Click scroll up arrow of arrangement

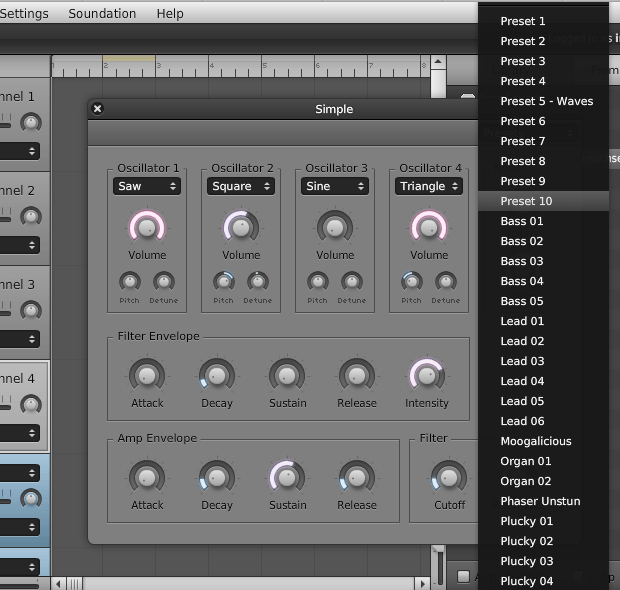tap(438, 62)
